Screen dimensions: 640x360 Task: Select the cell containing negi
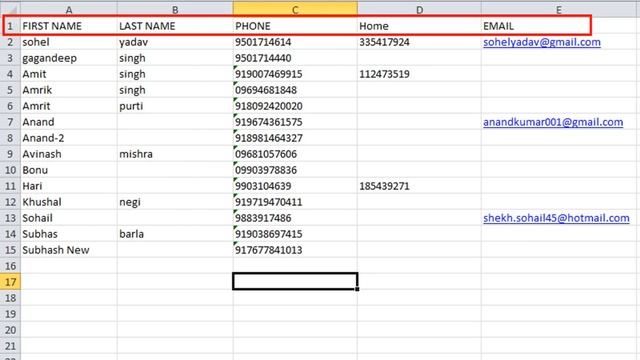point(175,202)
